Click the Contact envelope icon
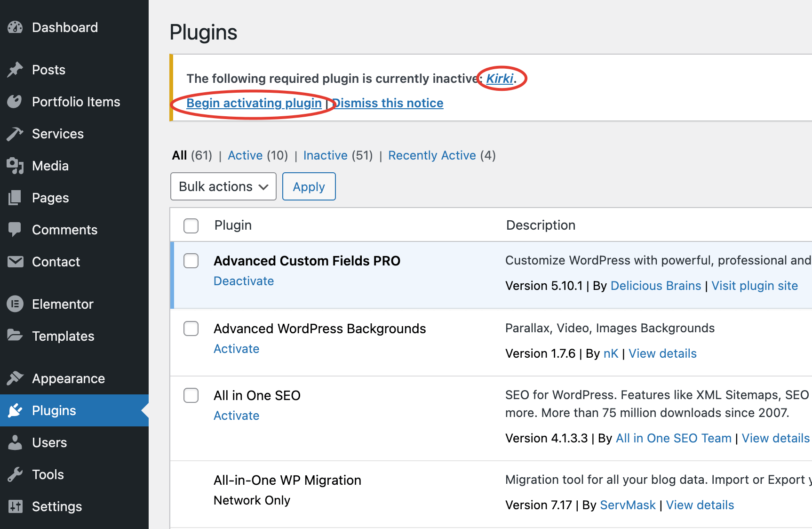This screenshot has width=812, height=529. pos(15,262)
